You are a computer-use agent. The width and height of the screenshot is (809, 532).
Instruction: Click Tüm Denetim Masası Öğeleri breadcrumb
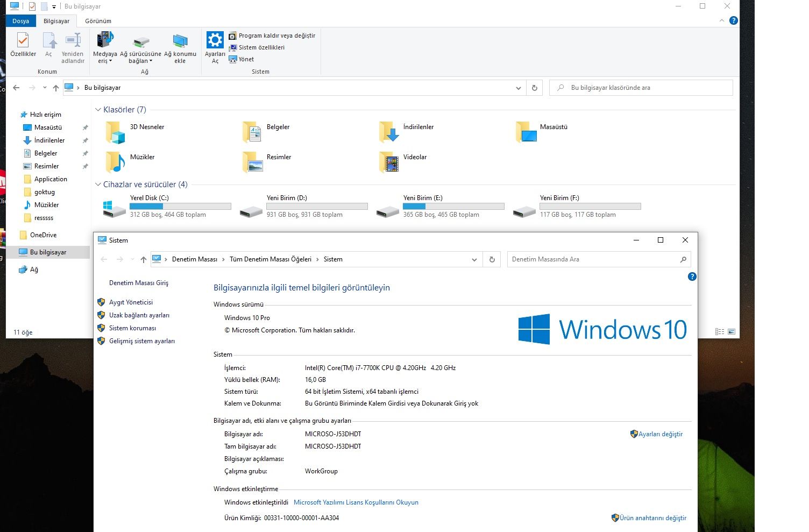(271, 259)
